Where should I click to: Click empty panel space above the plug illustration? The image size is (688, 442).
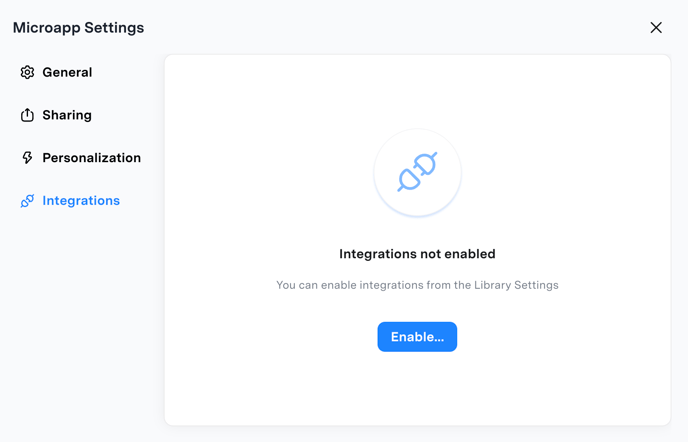coord(417,90)
